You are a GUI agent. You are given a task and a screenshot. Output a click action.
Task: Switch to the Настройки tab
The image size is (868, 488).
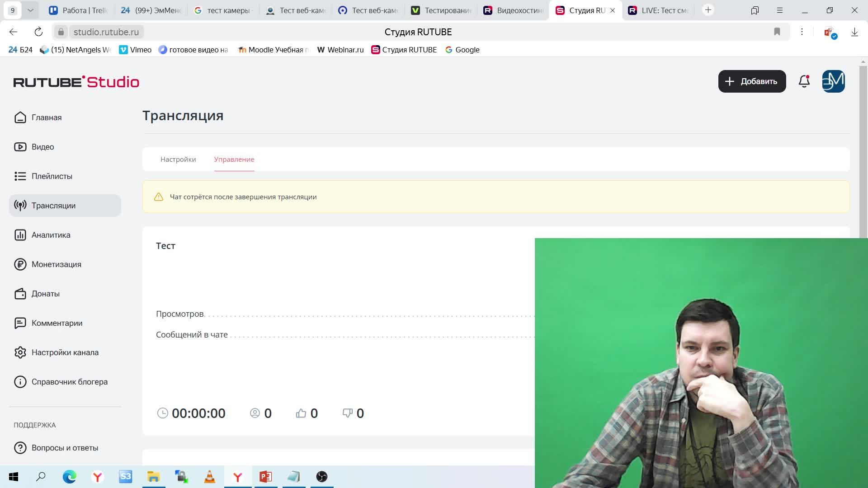178,160
